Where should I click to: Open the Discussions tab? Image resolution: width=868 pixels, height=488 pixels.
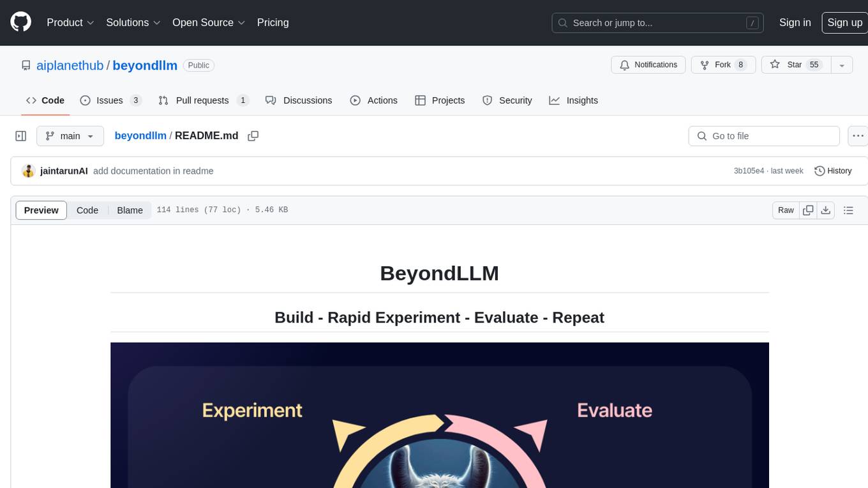[x=299, y=100]
